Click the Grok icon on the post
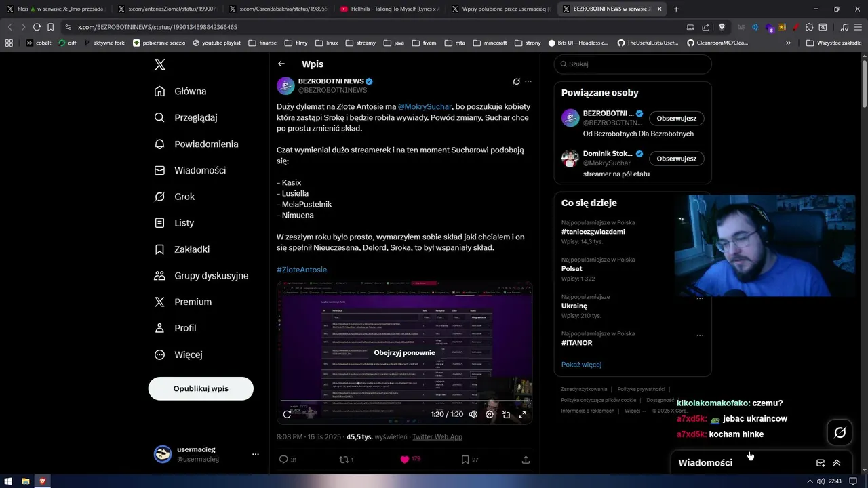The image size is (868, 488). click(516, 81)
